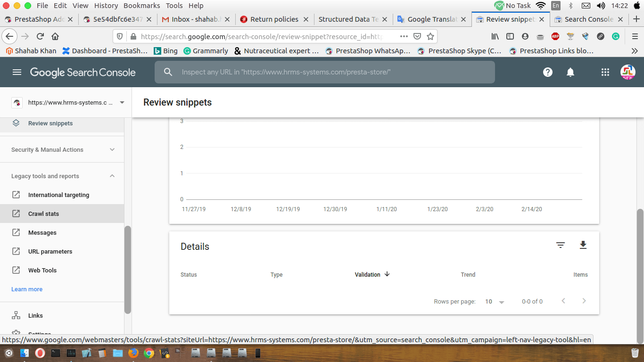This screenshot has height=362, width=644.
Task: Toggle the Firefox sidebar icon
Action: coord(510,36)
